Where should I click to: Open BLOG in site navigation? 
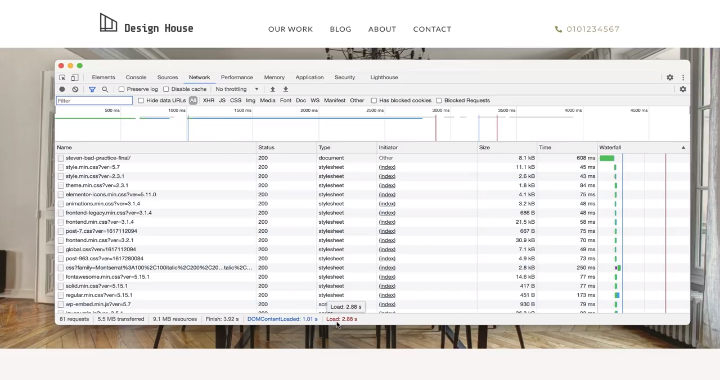pos(340,29)
